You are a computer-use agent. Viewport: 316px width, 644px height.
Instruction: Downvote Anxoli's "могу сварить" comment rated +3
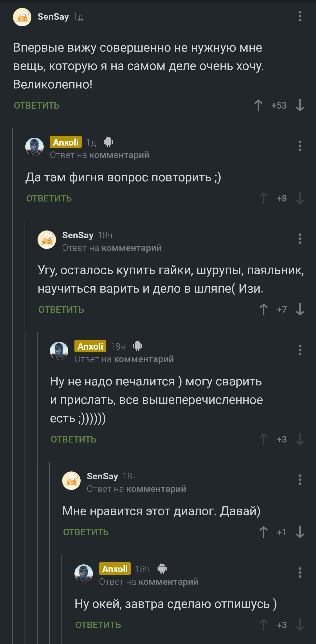pos(300,439)
